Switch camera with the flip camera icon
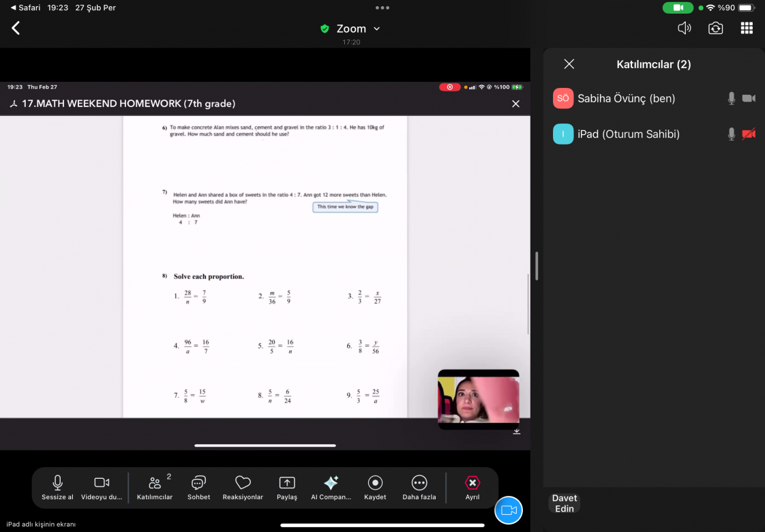 pyautogui.click(x=715, y=28)
